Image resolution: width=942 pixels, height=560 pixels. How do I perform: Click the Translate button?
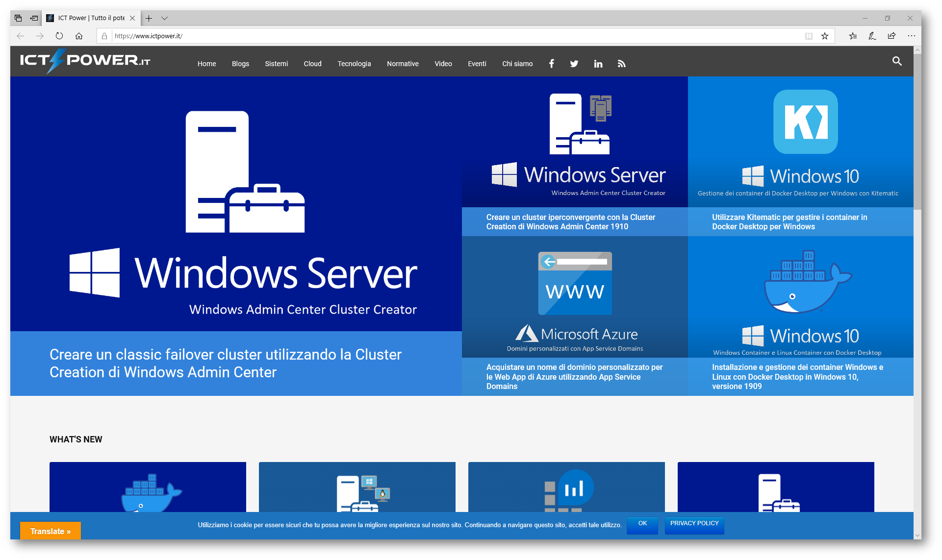51,531
